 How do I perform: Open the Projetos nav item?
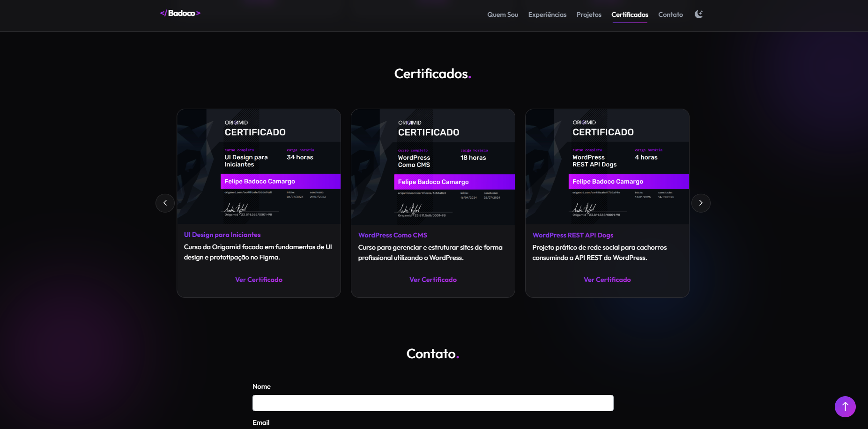click(589, 15)
